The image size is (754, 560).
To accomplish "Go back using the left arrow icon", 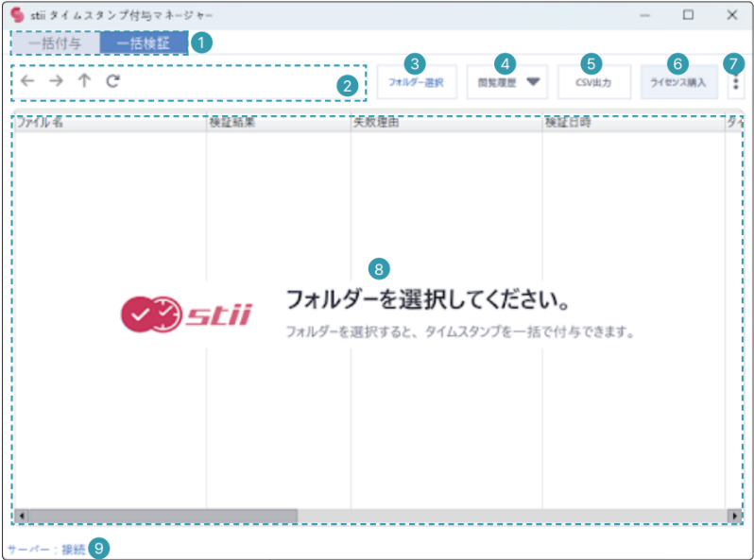I will pos(27,81).
